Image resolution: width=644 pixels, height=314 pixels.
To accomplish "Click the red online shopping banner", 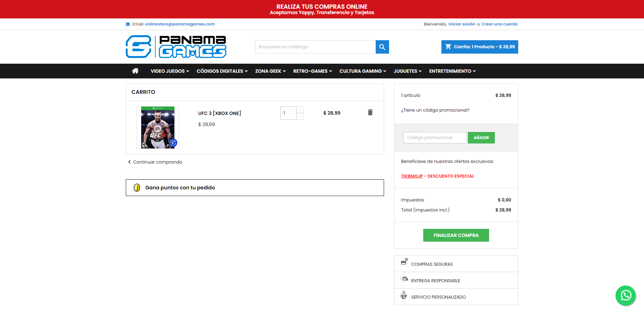I will click(322, 9).
